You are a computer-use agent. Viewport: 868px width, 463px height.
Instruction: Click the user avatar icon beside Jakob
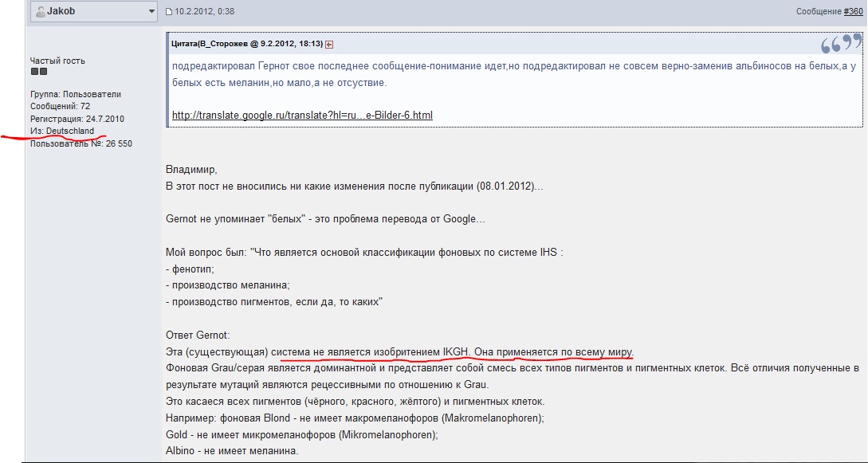41,12
